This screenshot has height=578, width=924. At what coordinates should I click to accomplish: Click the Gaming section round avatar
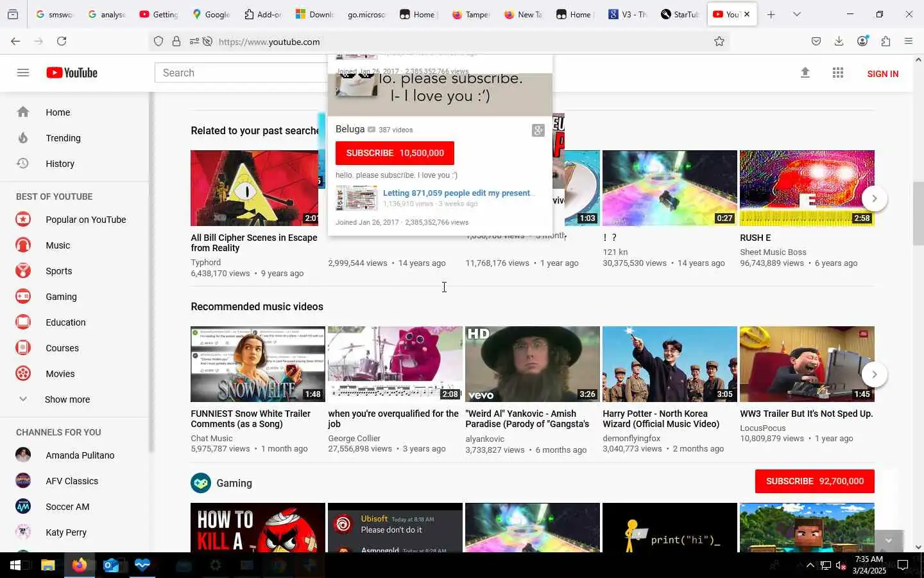click(x=201, y=483)
